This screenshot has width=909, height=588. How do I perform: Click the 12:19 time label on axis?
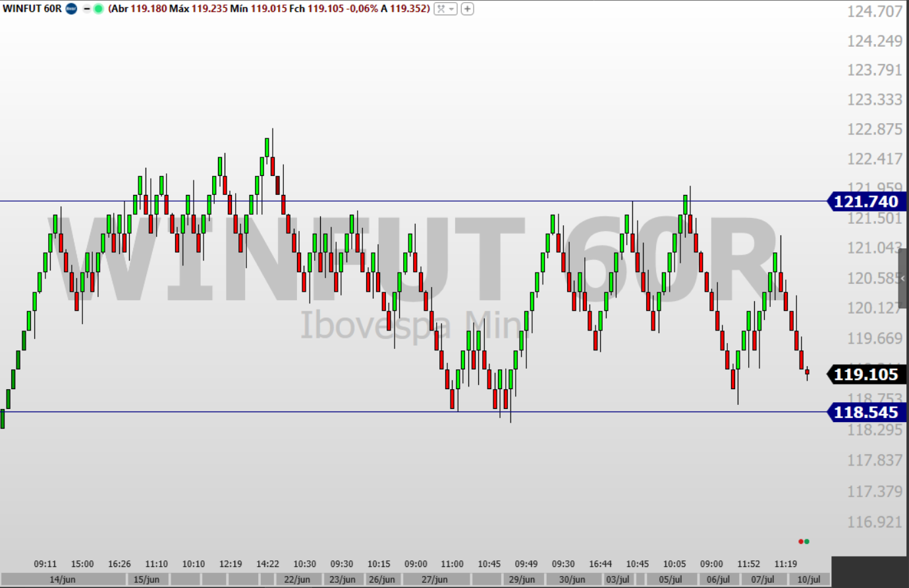231,564
